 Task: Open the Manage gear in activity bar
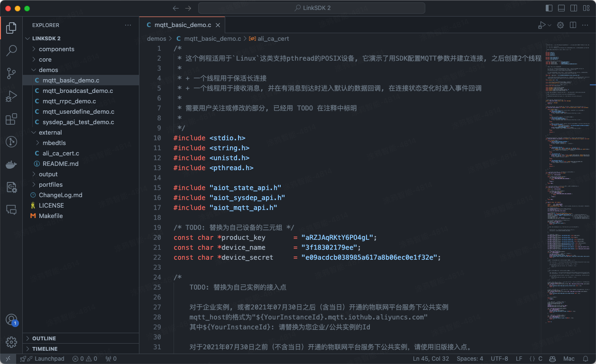click(x=11, y=342)
